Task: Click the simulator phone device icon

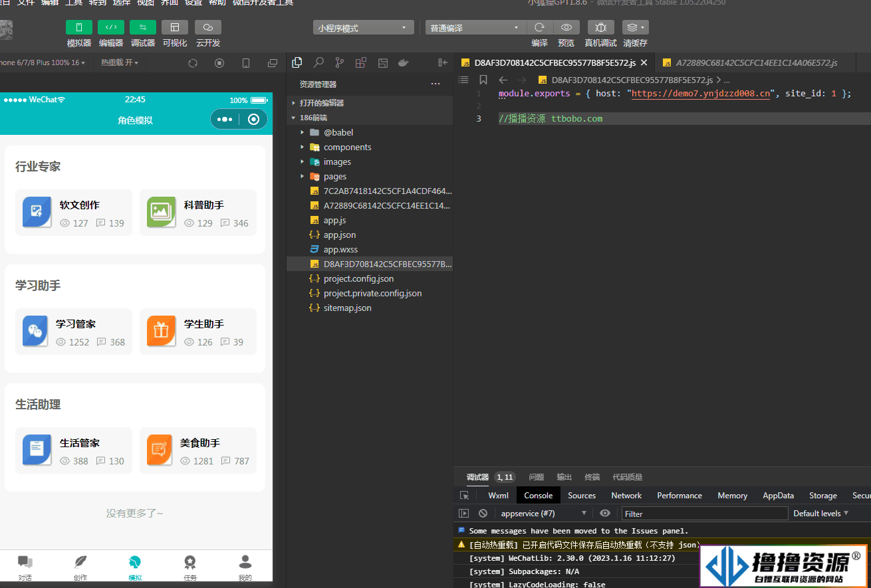Action: tap(246, 63)
